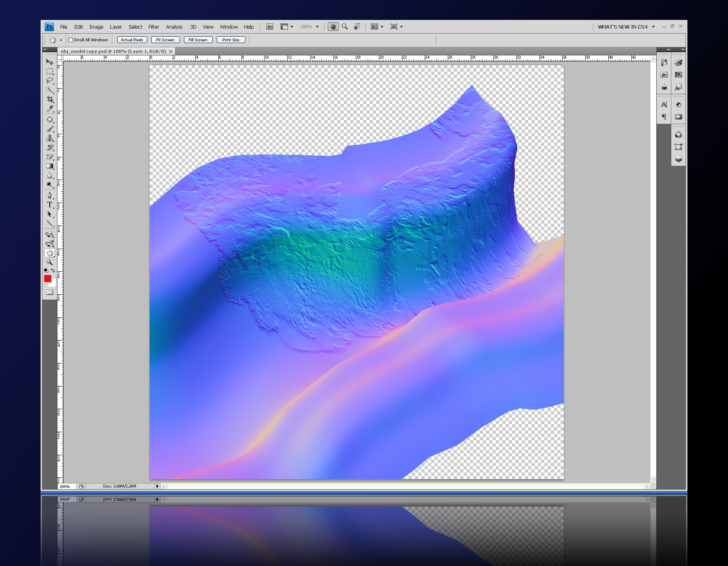Select the Crop tool
The image size is (728, 566).
coord(49,99)
